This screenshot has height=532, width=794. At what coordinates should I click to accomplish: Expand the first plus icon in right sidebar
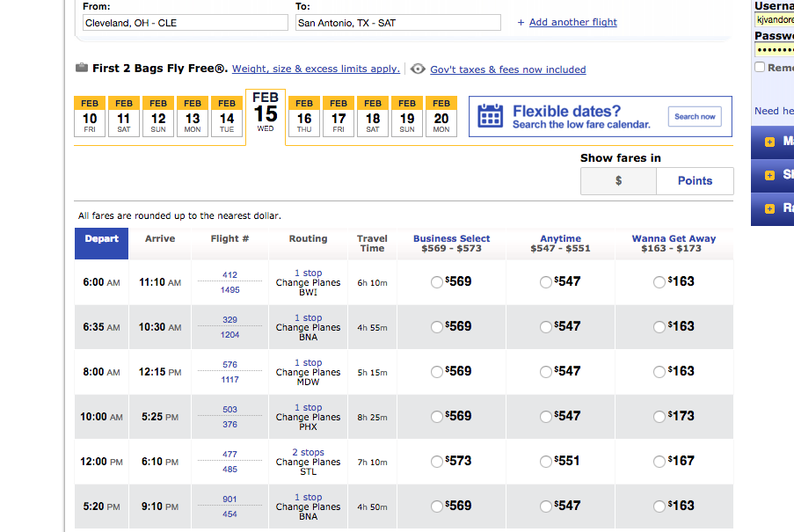point(769,142)
